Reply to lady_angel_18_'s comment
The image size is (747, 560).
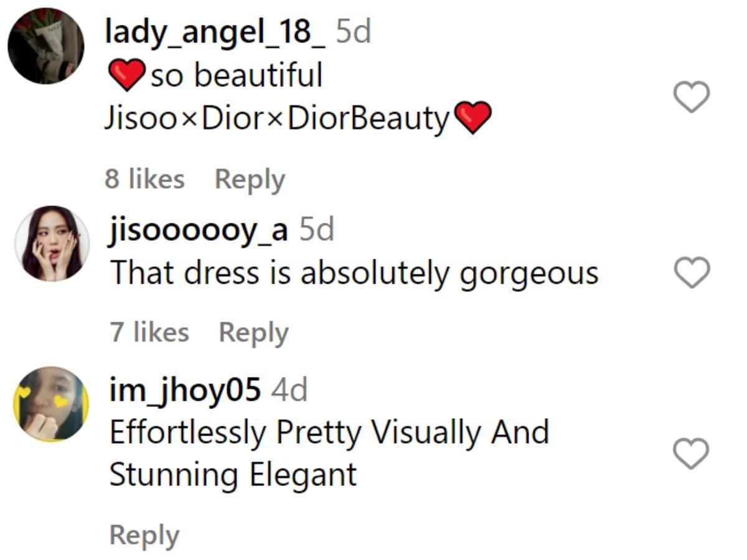(250, 180)
